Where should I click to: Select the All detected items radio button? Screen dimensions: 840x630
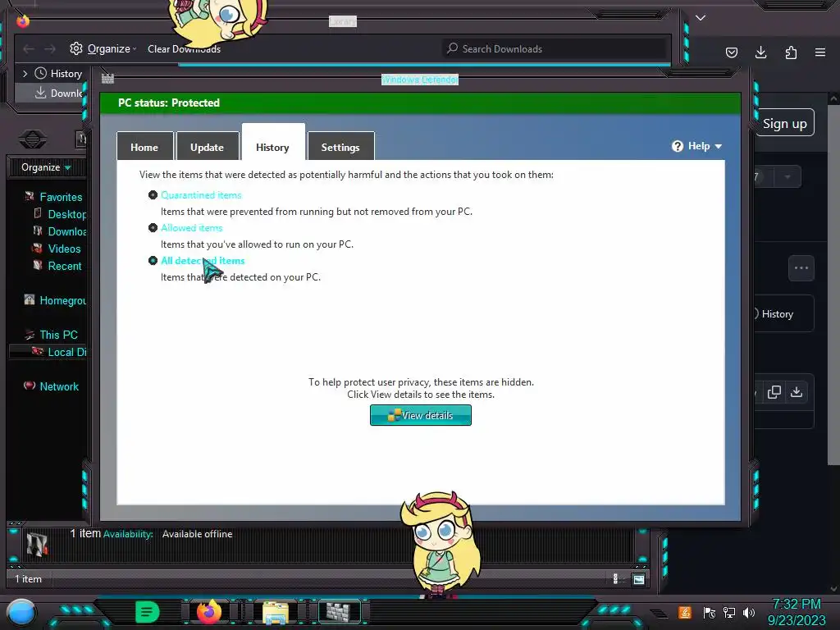pyautogui.click(x=153, y=260)
